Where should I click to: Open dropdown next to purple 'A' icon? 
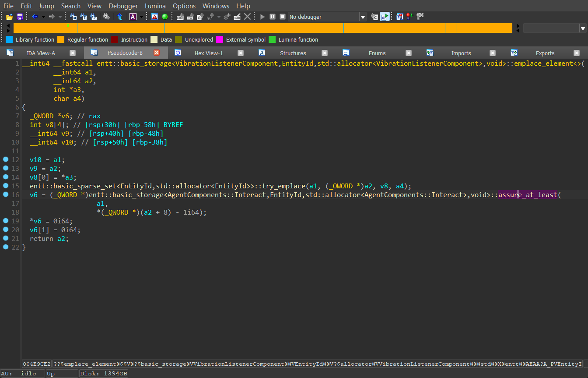(141, 17)
